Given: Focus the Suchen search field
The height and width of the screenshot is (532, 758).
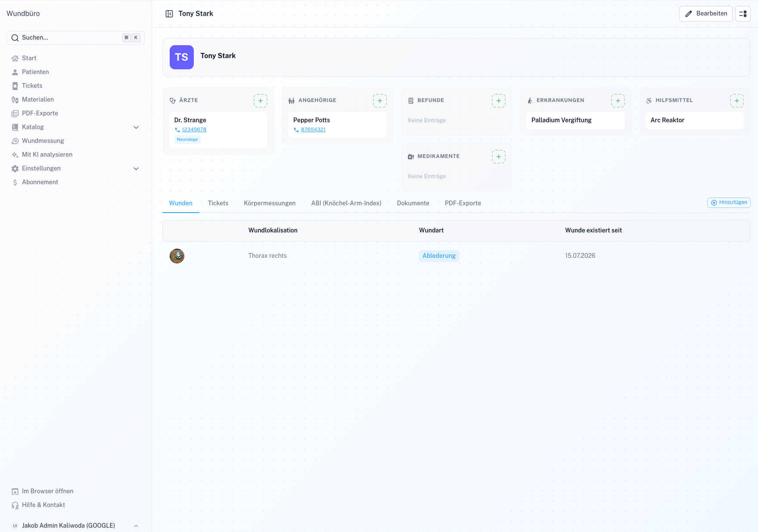Looking at the screenshot, I should pyautogui.click(x=75, y=38).
